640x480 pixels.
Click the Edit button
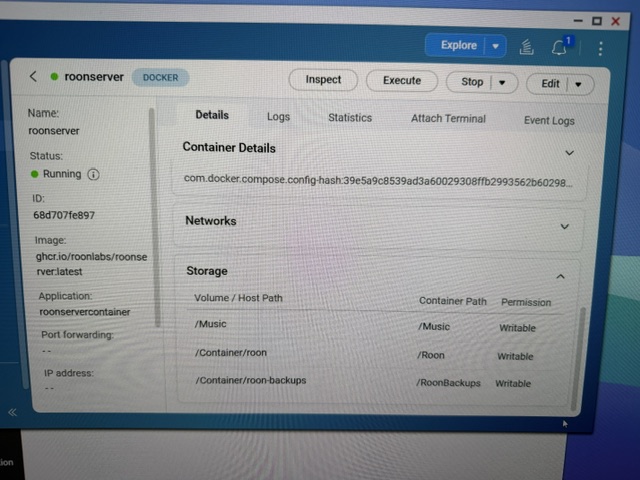(550, 84)
